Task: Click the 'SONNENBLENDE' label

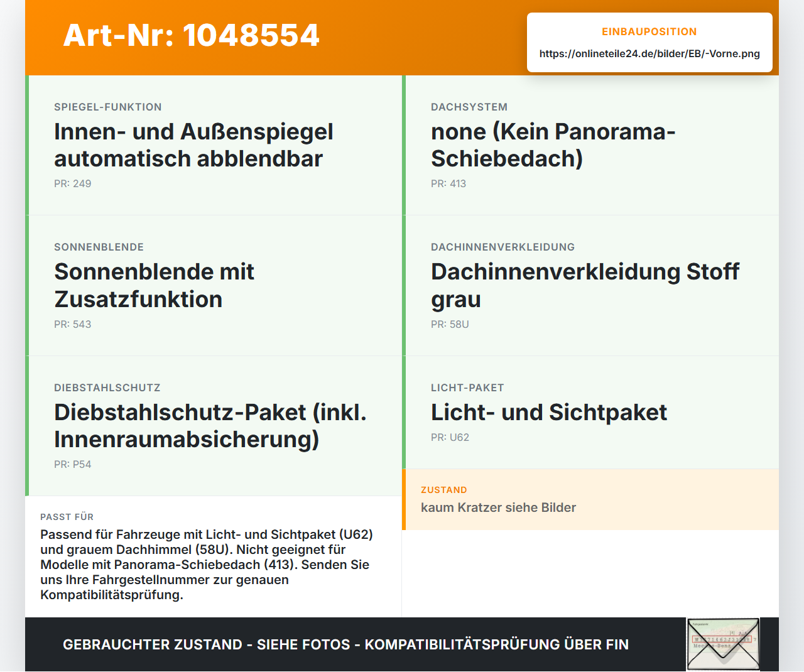Action: (x=99, y=247)
